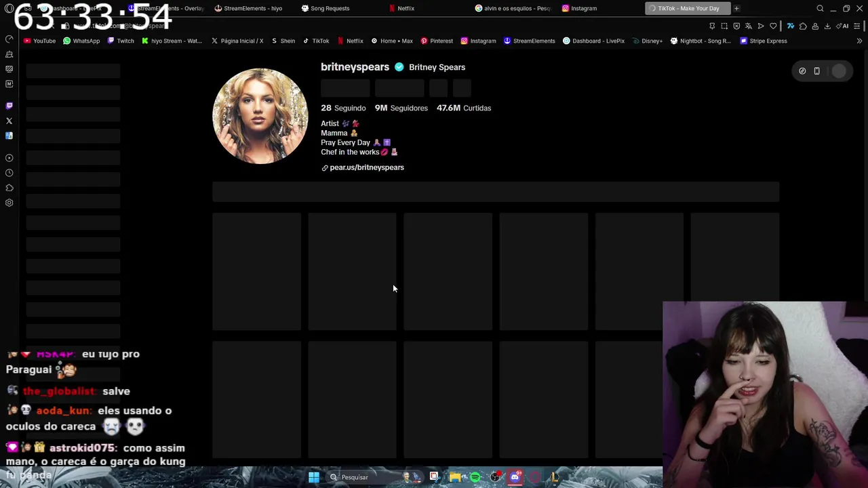Open the StreamElements bookmark
The height and width of the screenshot is (488, 868).
point(529,41)
